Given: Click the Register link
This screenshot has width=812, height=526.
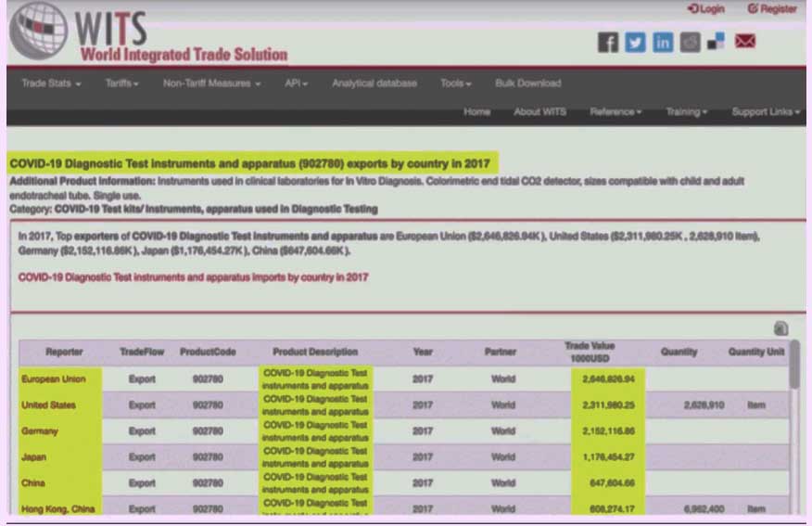Looking at the screenshot, I should 772,9.
